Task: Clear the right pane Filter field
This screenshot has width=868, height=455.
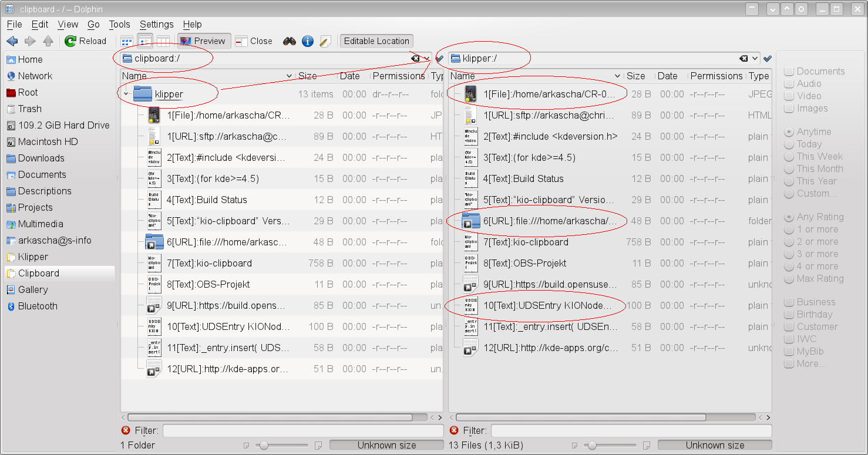Action: pyautogui.click(x=454, y=430)
